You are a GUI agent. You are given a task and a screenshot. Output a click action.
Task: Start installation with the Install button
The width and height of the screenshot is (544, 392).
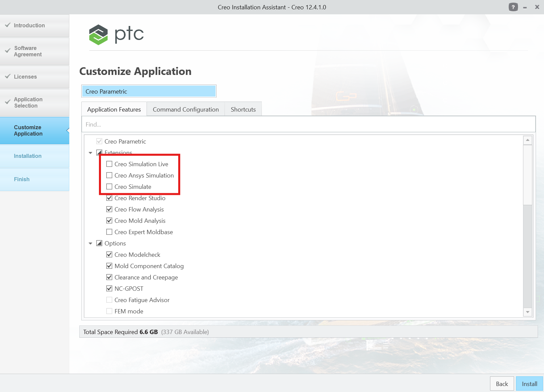coord(529,384)
